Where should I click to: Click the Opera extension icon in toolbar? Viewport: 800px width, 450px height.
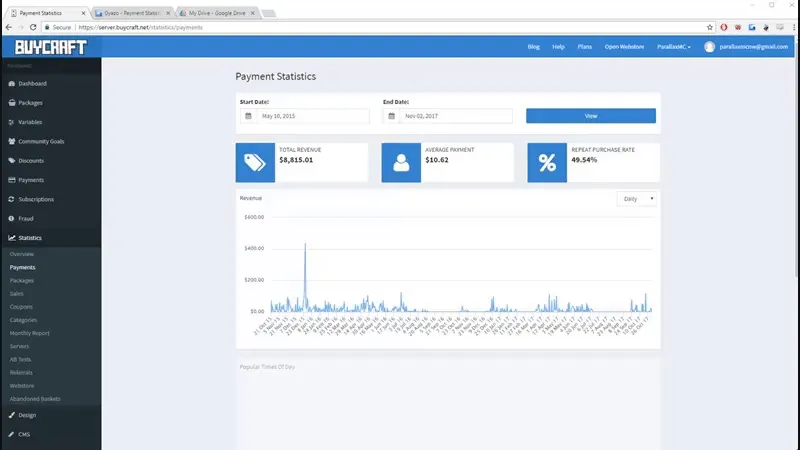pos(723,27)
